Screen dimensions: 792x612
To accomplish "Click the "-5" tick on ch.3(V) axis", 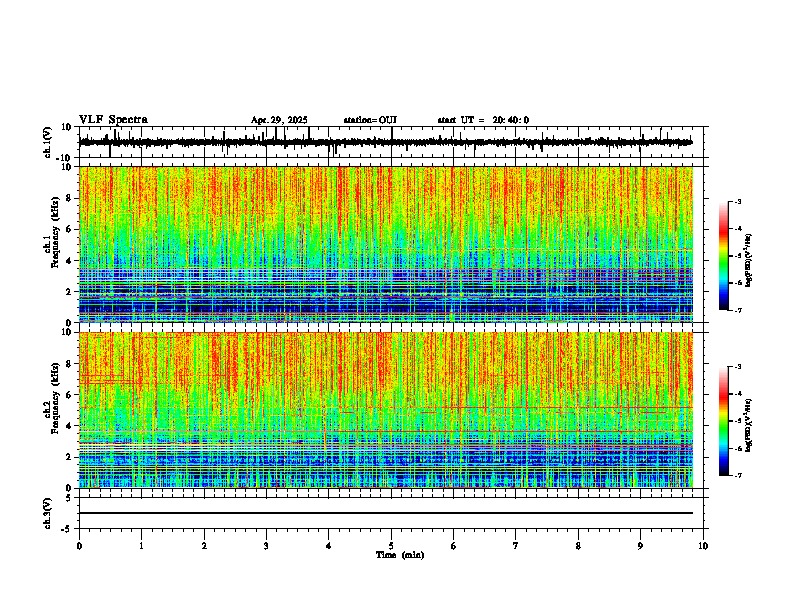I will coord(67,529).
